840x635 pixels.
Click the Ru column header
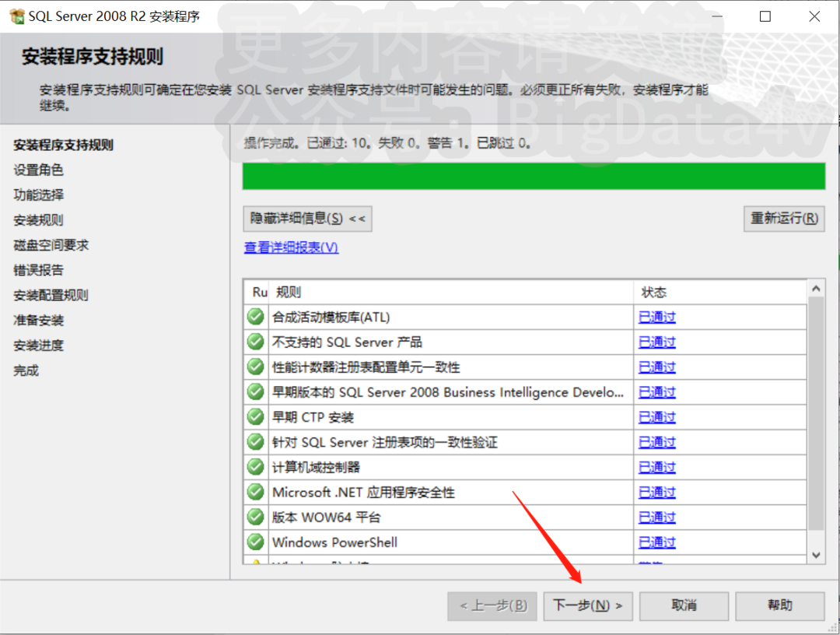click(257, 292)
